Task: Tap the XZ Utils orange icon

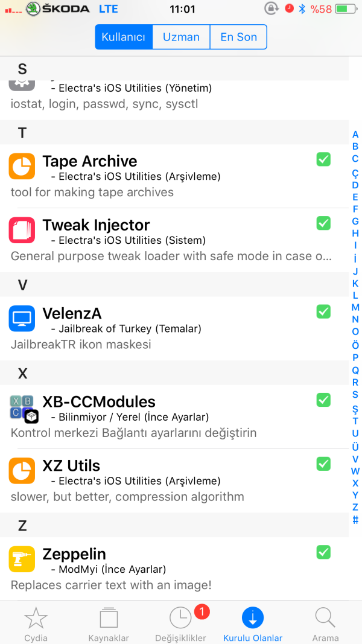Action: point(22,471)
